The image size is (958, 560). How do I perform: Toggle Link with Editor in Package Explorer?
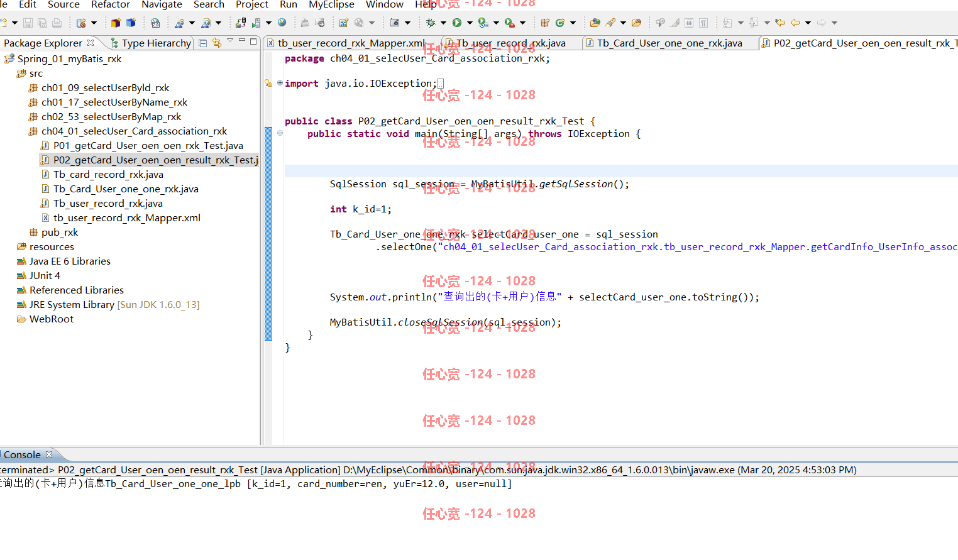coord(217,43)
